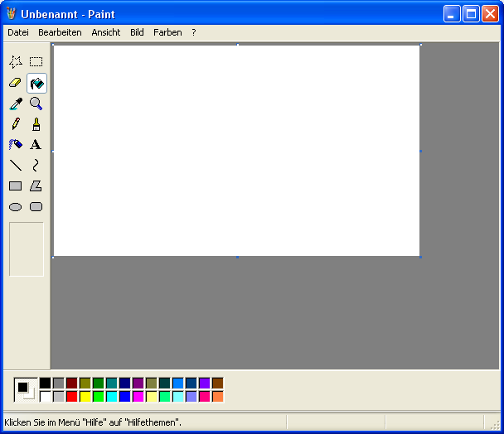Select the Magnifier tool
The width and height of the screenshot is (504, 434).
pyautogui.click(x=36, y=104)
